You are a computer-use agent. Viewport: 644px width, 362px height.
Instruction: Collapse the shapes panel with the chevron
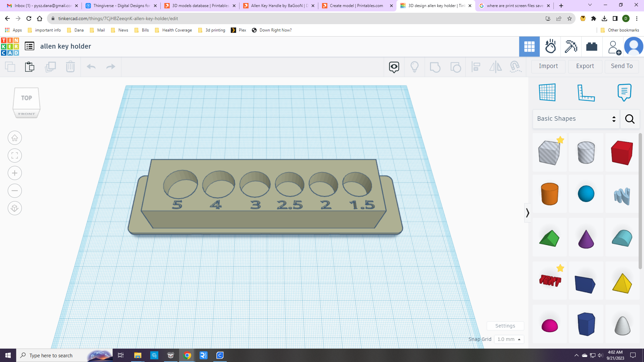(x=527, y=213)
